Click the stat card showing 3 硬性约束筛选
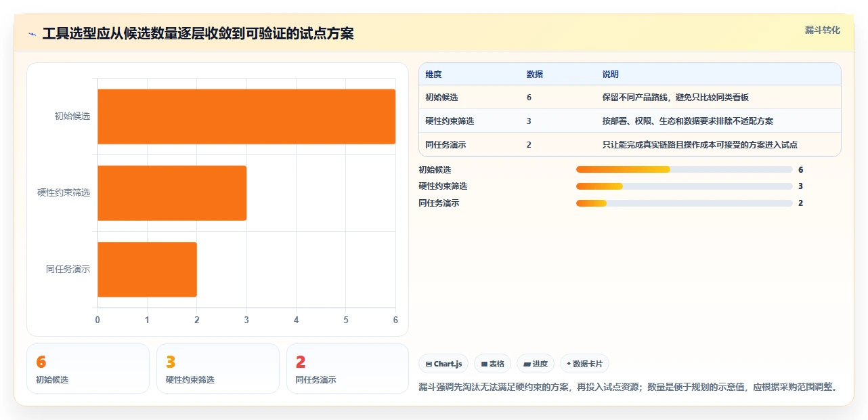The image size is (868, 420). click(x=218, y=369)
